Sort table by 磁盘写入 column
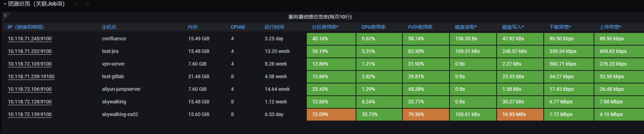 click(513, 27)
